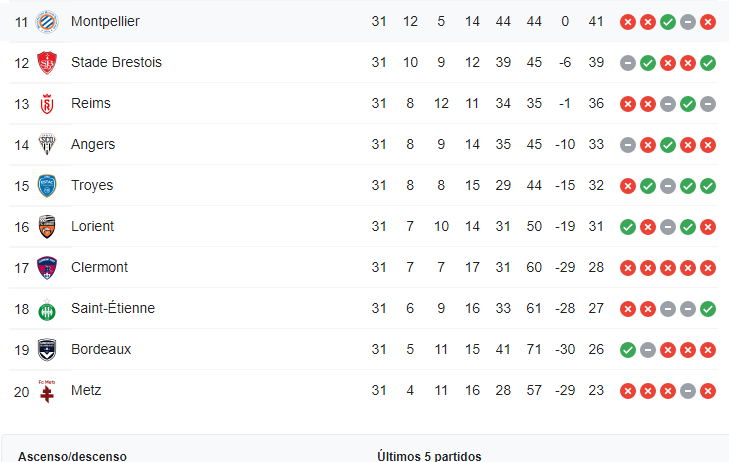
Task: Select the Metz row position number 20
Action: click(22, 391)
